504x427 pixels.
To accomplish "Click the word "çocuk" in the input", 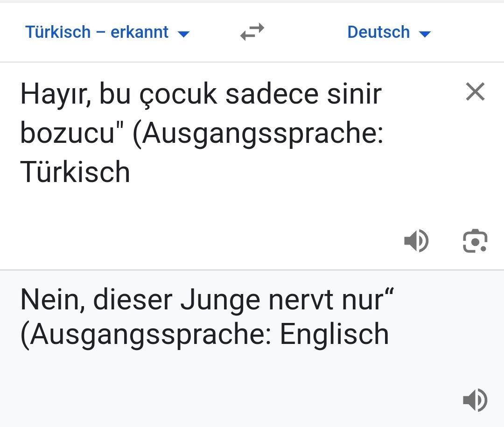I will (x=178, y=95).
